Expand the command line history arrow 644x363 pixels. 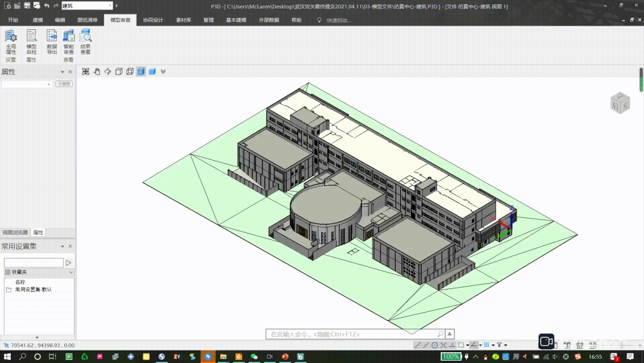(x=450, y=334)
